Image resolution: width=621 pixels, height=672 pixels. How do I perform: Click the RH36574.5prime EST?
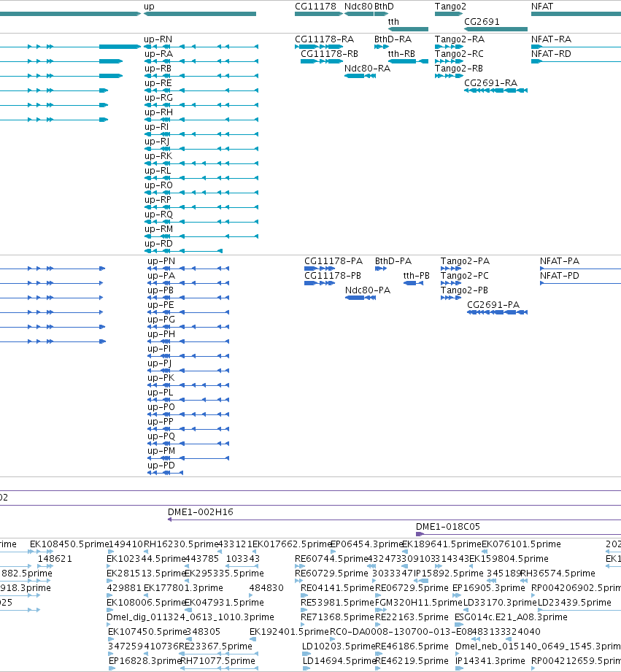pyautogui.click(x=558, y=573)
